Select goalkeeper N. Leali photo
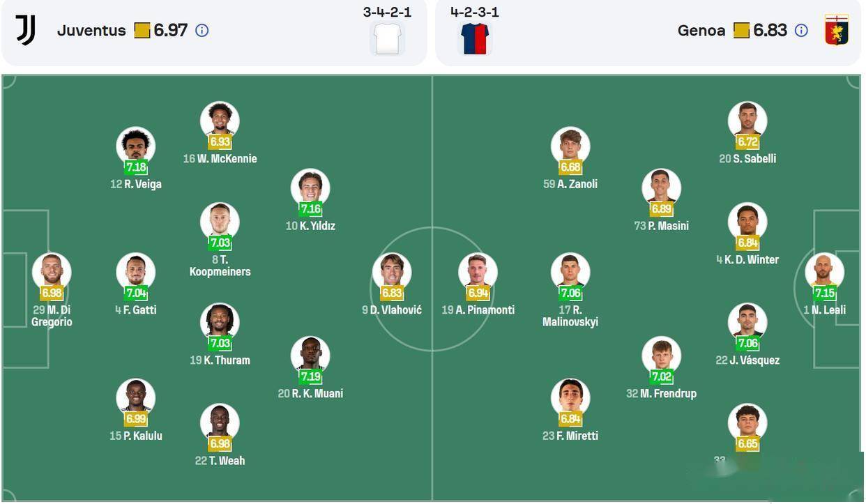The image size is (866, 504). 825,272
